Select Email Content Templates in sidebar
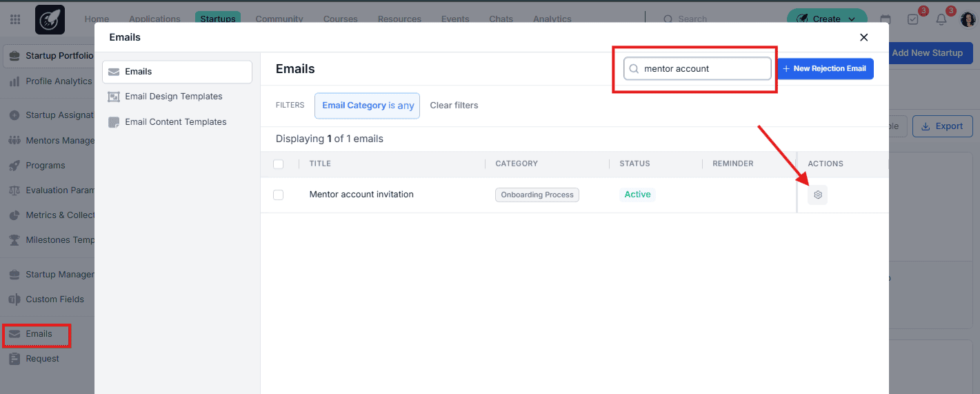Image resolution: width=980 pixels, height=394 pixels. pos(175,122)
